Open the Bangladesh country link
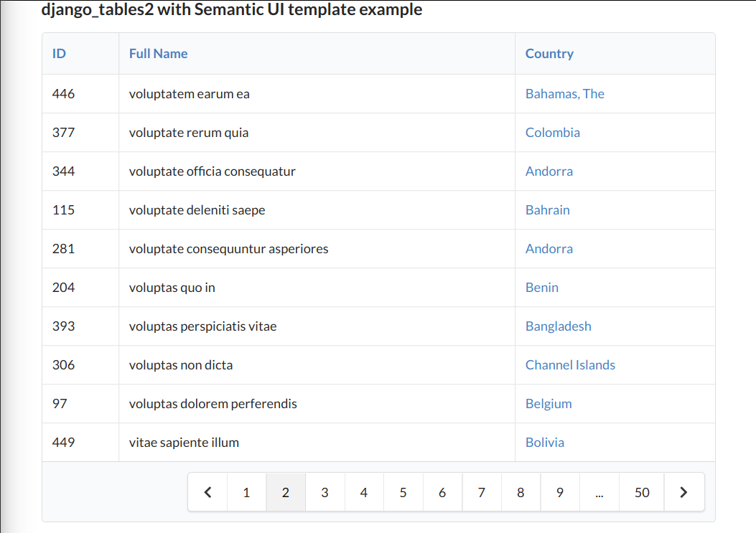Screen dimensions: 756x533 tap(559, 326)
